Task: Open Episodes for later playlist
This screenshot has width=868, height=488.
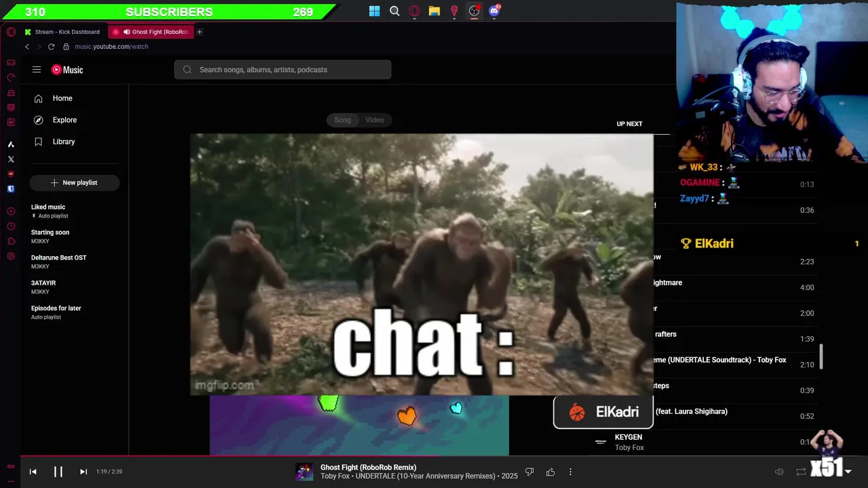Action: (75, 312)
